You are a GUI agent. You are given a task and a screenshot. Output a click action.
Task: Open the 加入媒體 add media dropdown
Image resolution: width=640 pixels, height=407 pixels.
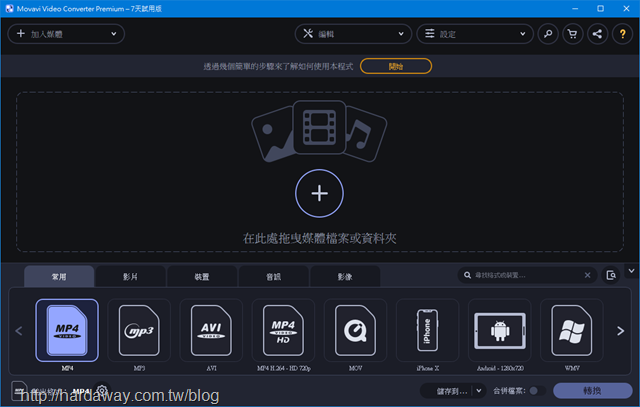[x=66, y=34]
